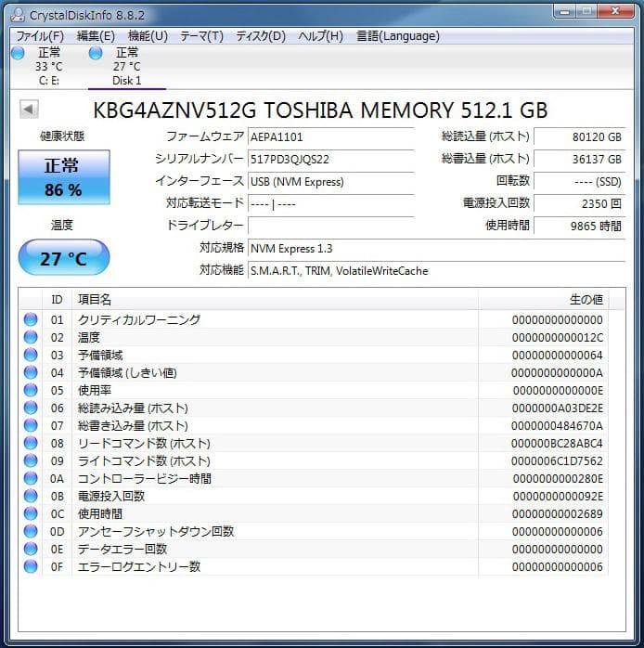
Task: Click the 対応転送モード field
Action: tap(331, 203)
